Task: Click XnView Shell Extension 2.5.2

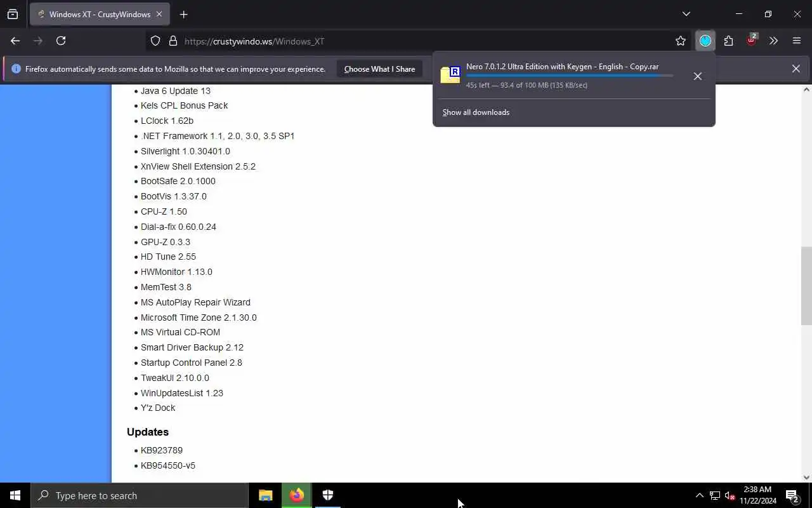Action: pyautogui.click(x=198, y=166)
